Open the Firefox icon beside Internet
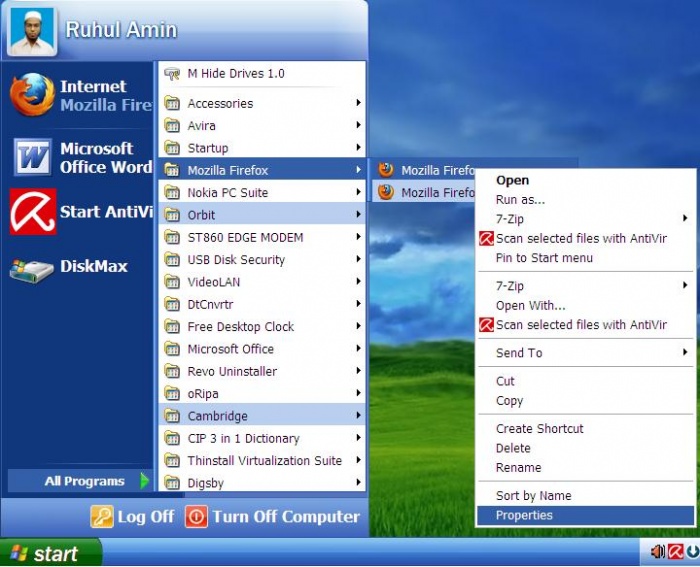 (33, 95)
